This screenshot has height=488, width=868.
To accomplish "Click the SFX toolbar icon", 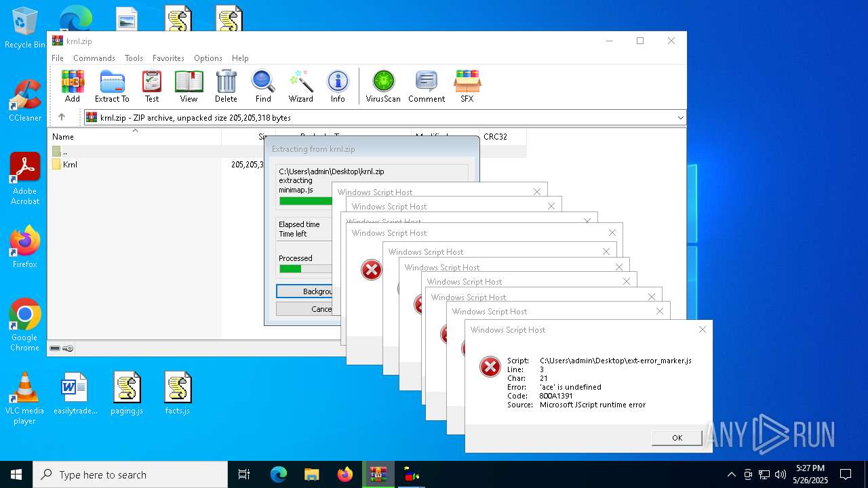I will coord(467,86).
